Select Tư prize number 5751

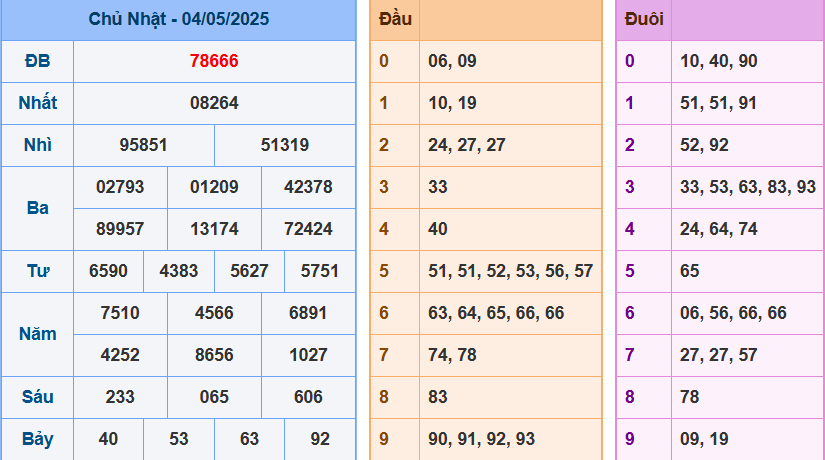tap(320, 271)
